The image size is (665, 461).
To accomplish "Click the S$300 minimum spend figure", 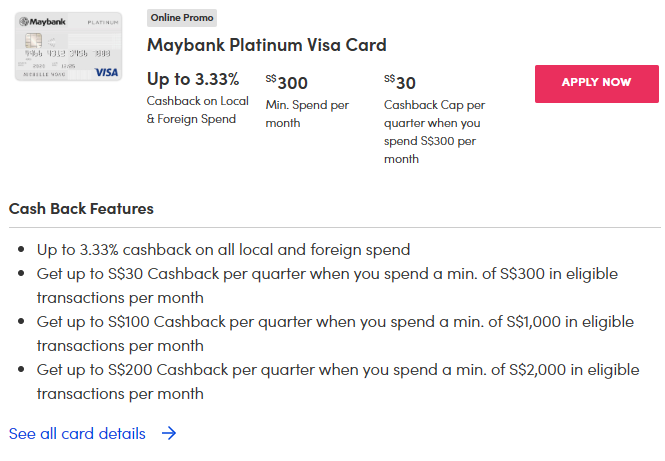I will tap(287, 82).
